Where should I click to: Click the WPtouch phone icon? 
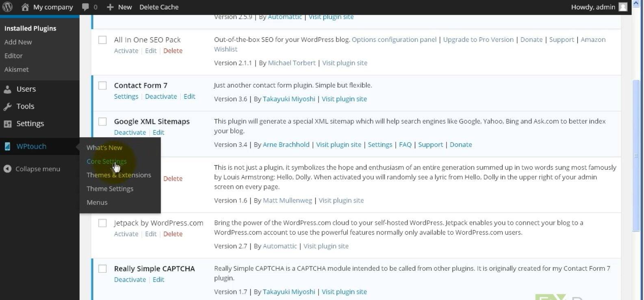(8, 147)
